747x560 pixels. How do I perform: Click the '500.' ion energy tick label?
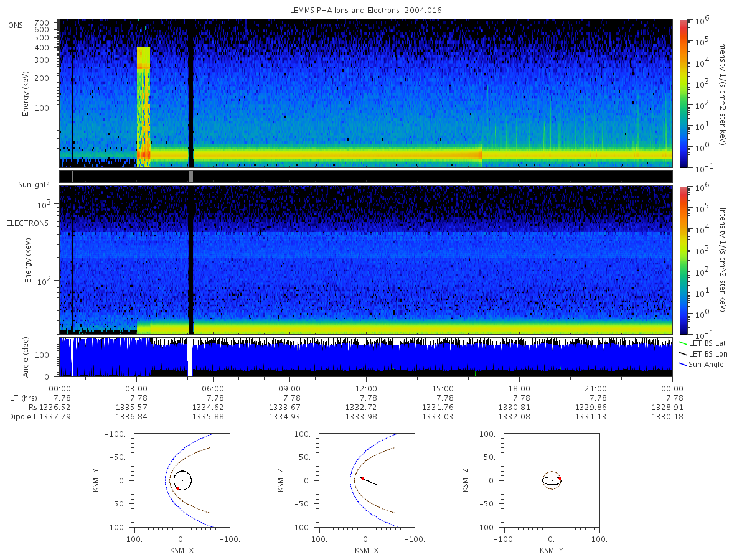coord(44,37)
